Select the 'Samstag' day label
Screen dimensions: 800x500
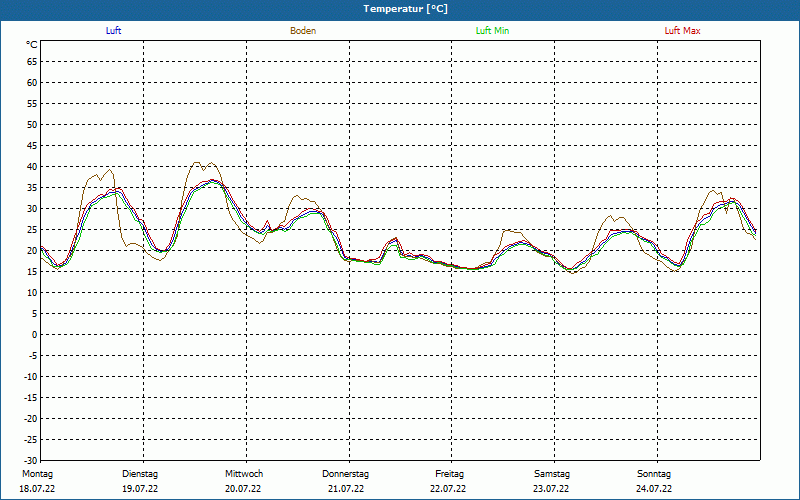pyautogui.click(x=552, y=474)
